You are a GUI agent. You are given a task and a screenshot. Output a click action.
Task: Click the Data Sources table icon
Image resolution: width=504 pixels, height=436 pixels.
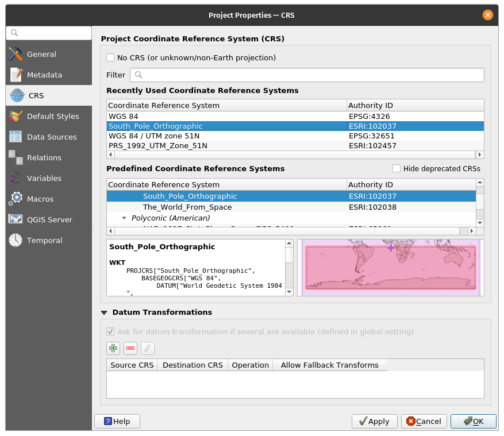pos(16,137)
